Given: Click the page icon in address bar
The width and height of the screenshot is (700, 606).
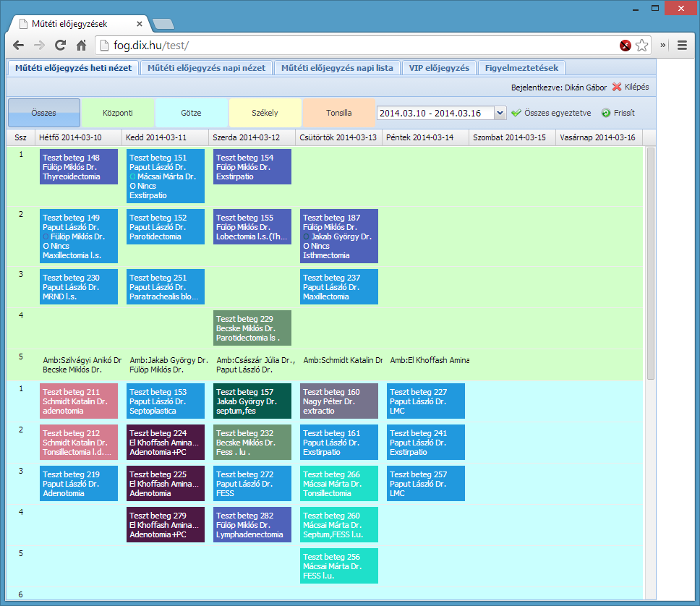Looking at the screenshot, I should pos(104,45).
